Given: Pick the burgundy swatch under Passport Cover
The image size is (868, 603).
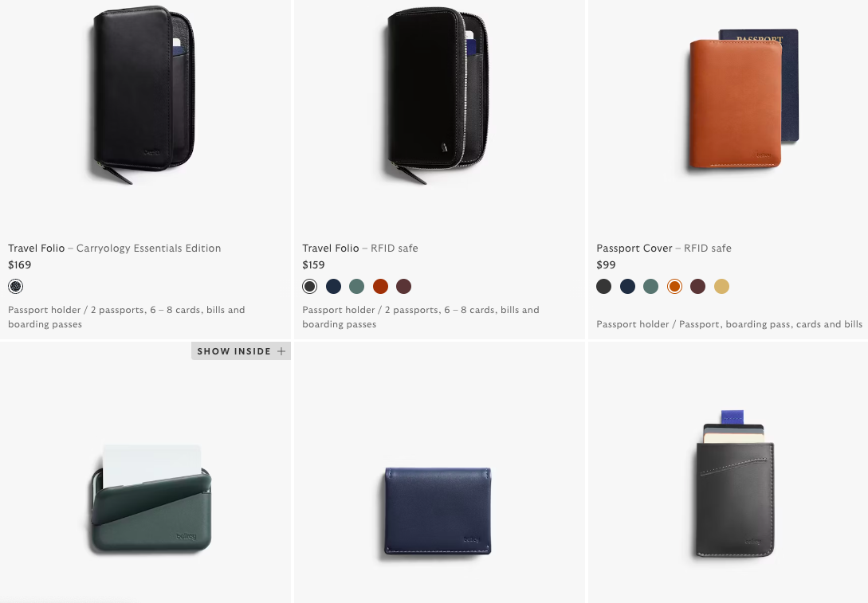Looking at the screenshot, I should point(698,287).
